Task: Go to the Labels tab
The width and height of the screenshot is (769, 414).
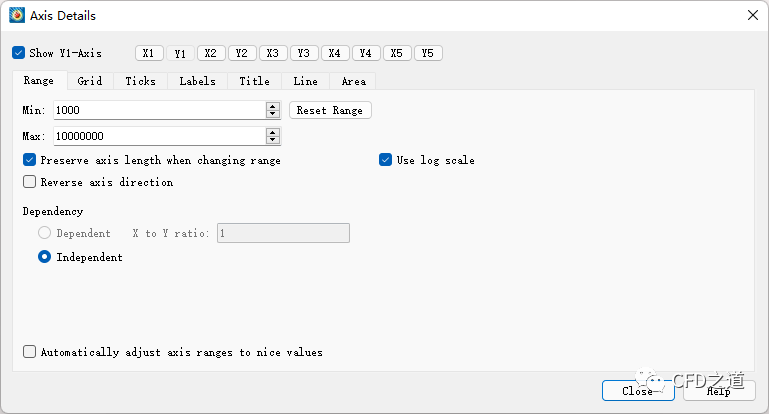Action: coord(197,81)
